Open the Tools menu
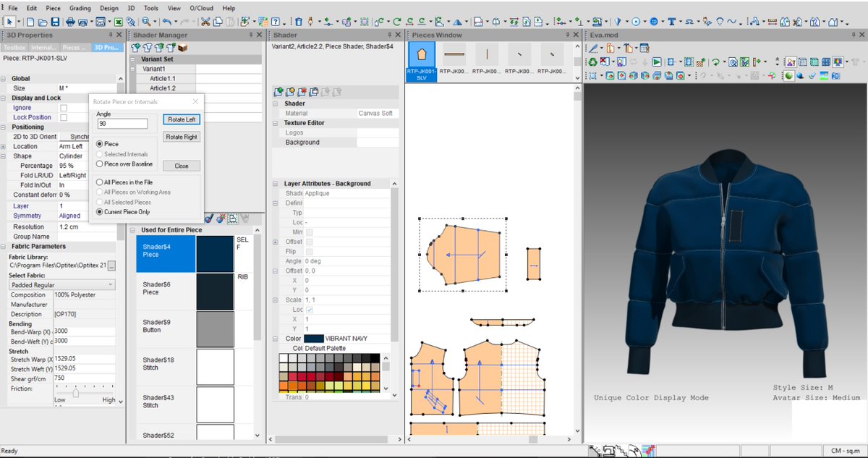Screen dimensions: 868x458 150,8
